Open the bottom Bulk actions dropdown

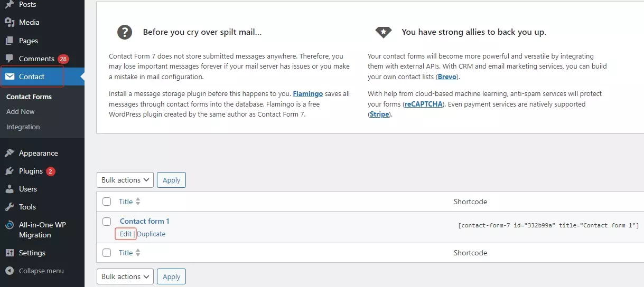(x=125, y=276)
